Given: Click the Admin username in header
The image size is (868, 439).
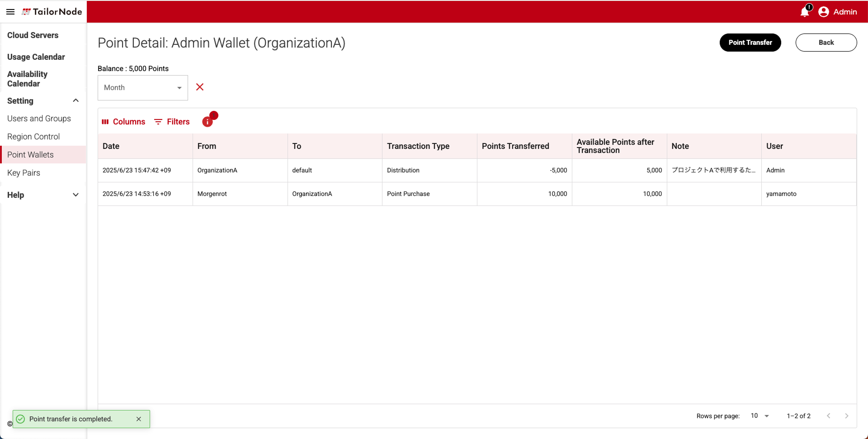Looking at the screenshot, I should point(845,12).
